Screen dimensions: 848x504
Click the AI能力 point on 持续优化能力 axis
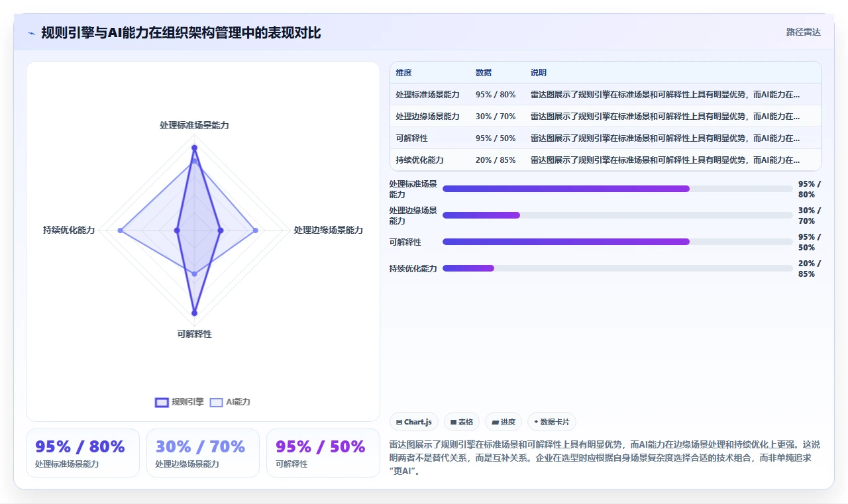(120, 230)
